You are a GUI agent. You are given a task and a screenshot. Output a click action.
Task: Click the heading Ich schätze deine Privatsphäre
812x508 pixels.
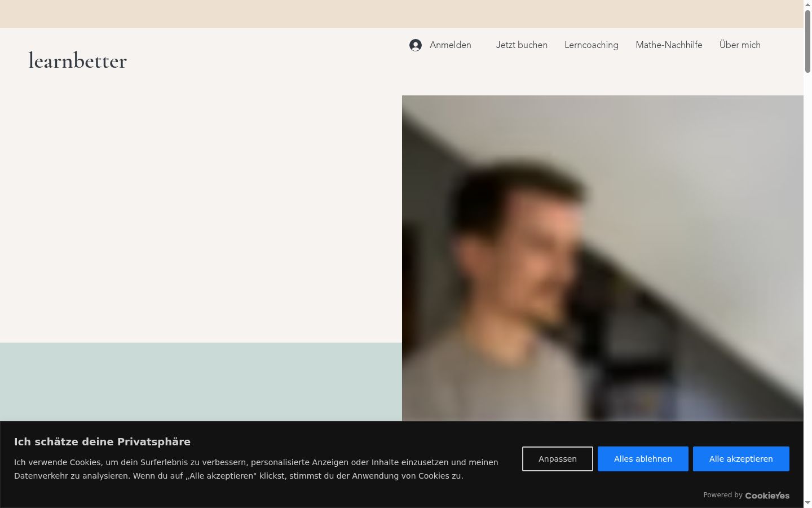click(102, 442)
